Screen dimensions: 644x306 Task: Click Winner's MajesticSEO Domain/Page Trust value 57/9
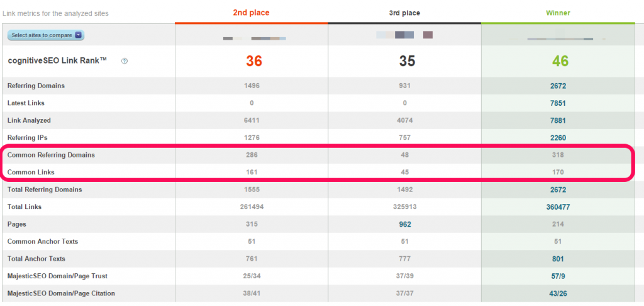click(x=558, y=276)
